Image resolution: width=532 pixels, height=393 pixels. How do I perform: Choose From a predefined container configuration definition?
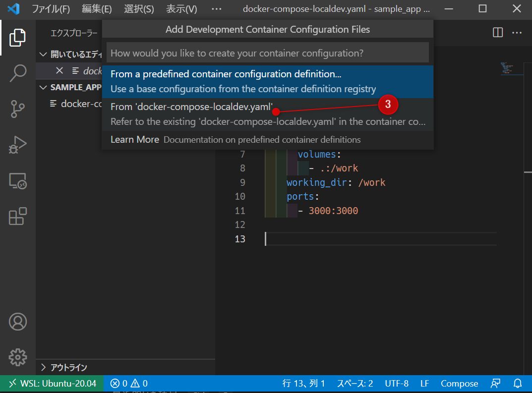coord(268,82)
